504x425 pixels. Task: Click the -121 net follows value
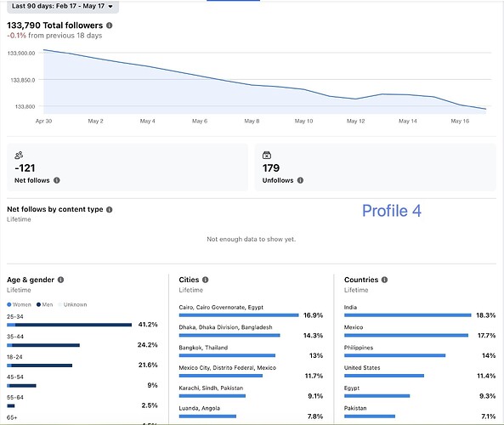tap(25, 168)
